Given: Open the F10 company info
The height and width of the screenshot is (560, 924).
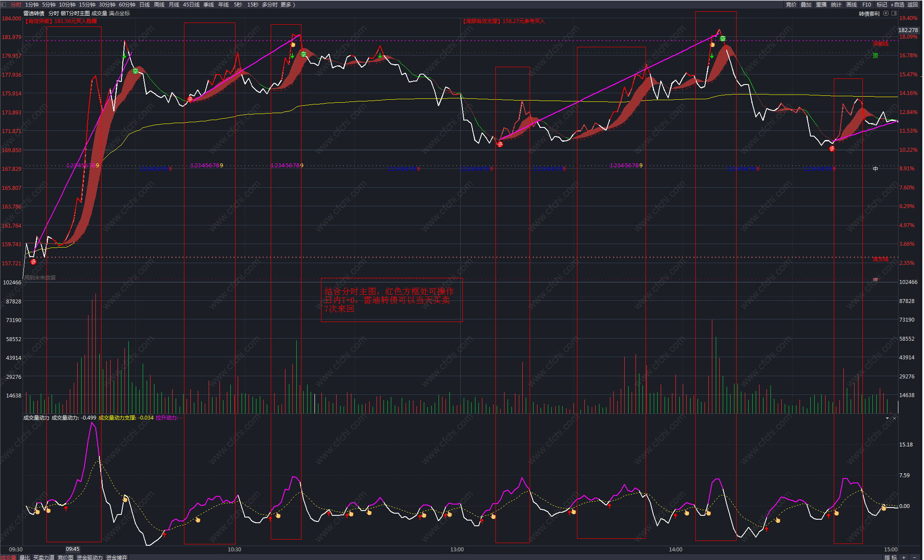Looking at the screenshot, I should [x=866, y=4].
